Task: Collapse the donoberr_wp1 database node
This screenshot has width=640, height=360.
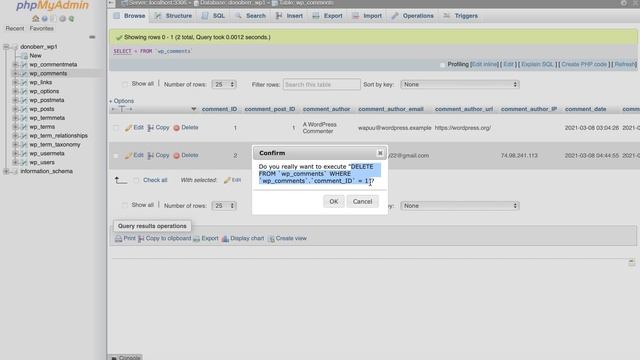Action: click(7, 47)
